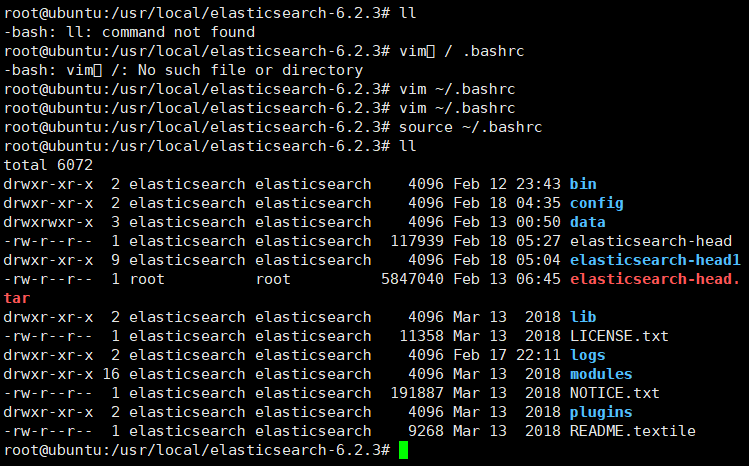Click the timestamp 23:43 on bin row
750x466 pixels.
538,184
